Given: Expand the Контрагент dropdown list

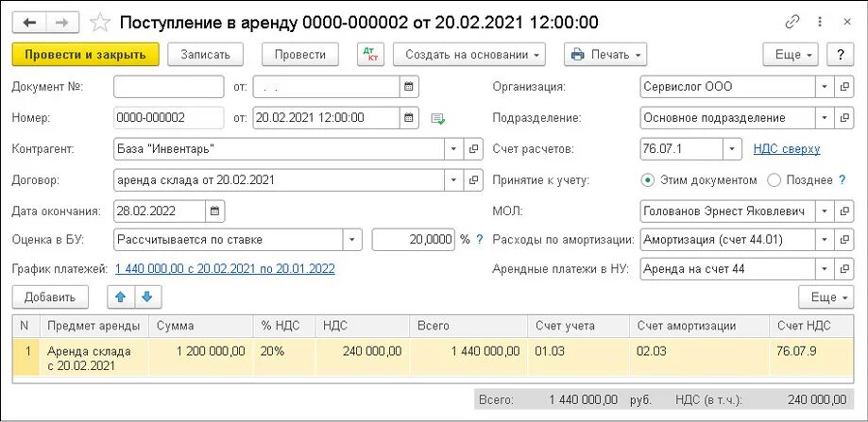Looking at the screenshot, I should tap(453, 149).
